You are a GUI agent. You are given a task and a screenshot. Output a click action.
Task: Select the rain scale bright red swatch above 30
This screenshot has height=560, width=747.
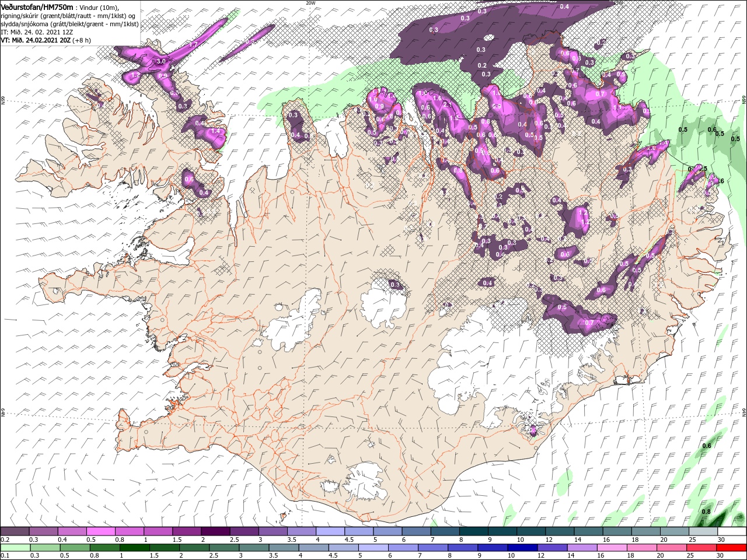(732, 548)
